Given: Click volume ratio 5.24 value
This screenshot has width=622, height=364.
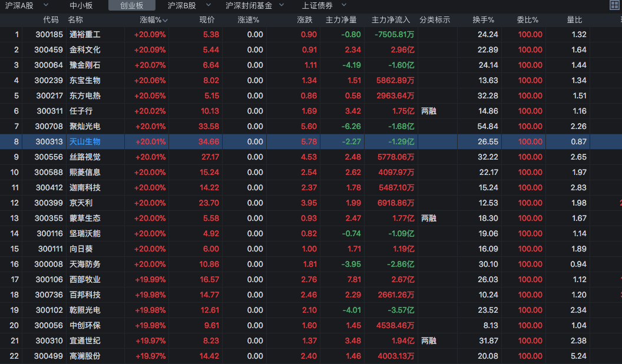Looking at the screenshot, I should point(579,356).
